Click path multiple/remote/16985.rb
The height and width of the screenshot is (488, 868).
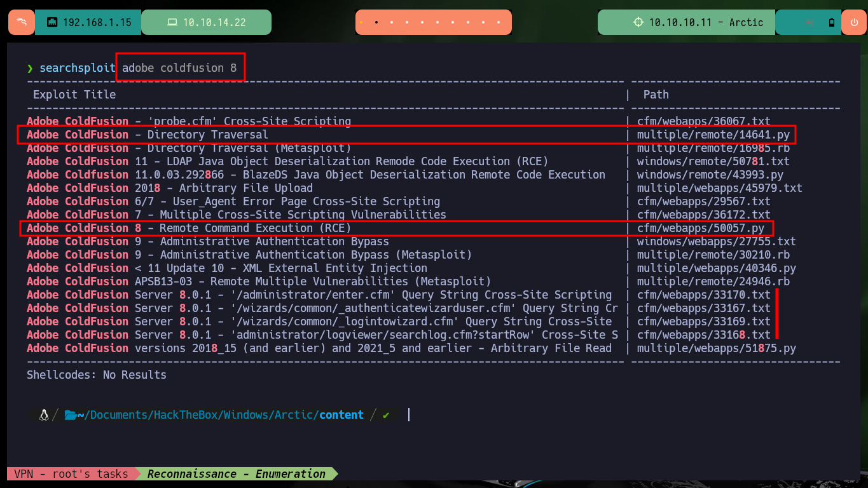point(713,148)
